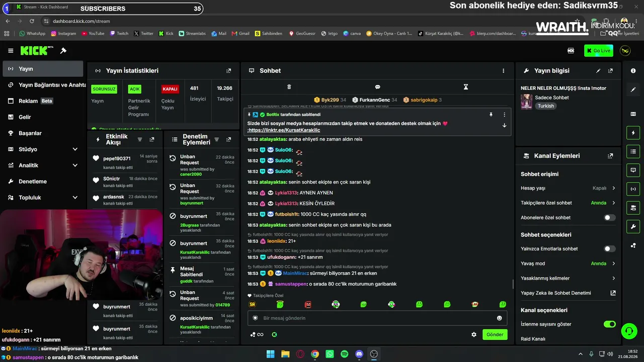Open the hamburger menu beside Kick logo

click(x=11, y=51)
